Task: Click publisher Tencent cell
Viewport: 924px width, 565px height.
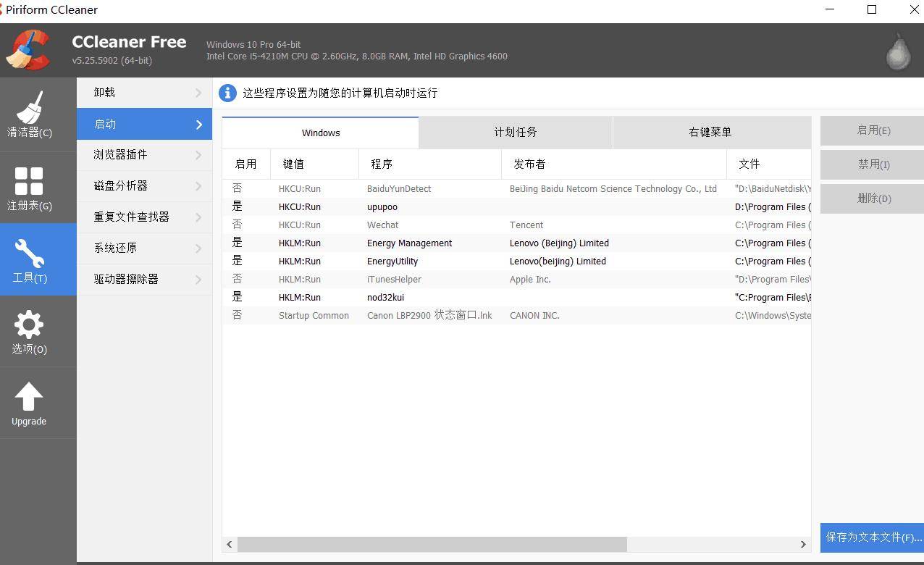Action: click(x=526, y=225)
